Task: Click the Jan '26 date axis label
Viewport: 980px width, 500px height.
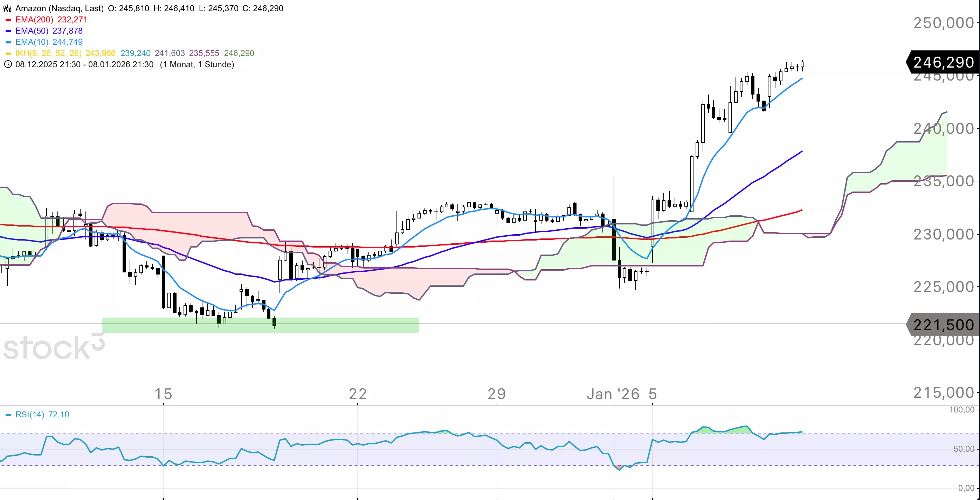Action: point(613,394)
